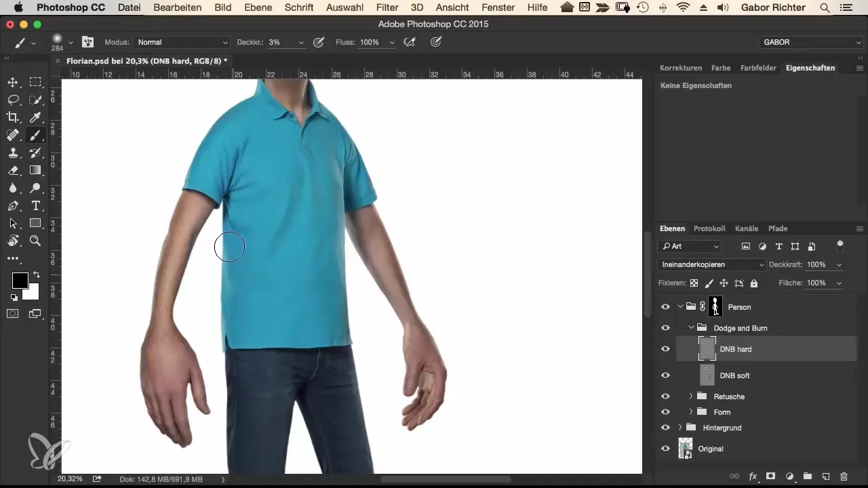Switch to the Kanäle tab
Viewport: 868px width, 488px height.
click(x=747, y=228)
